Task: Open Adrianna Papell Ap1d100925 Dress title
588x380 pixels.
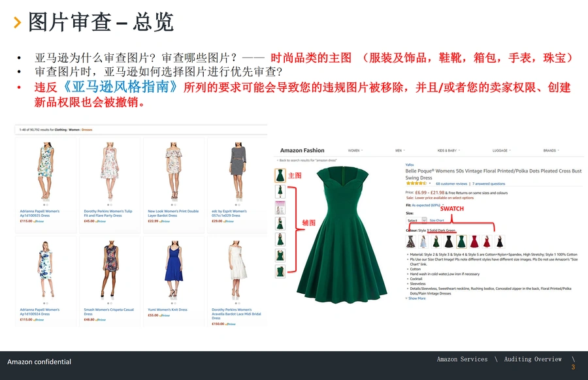Action: (x=40, y=214)
